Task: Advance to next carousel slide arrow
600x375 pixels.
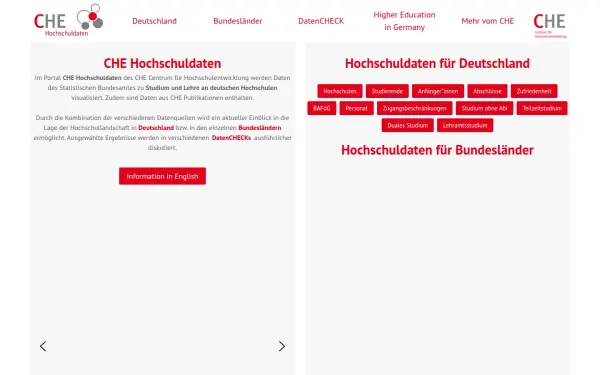Action: [282, 346]
